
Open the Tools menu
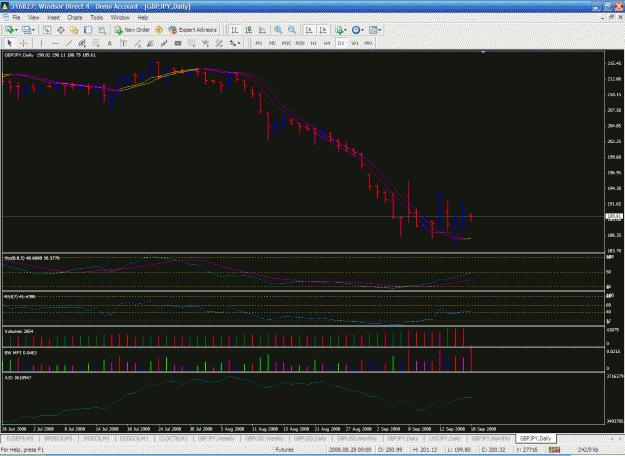[96, 18]
